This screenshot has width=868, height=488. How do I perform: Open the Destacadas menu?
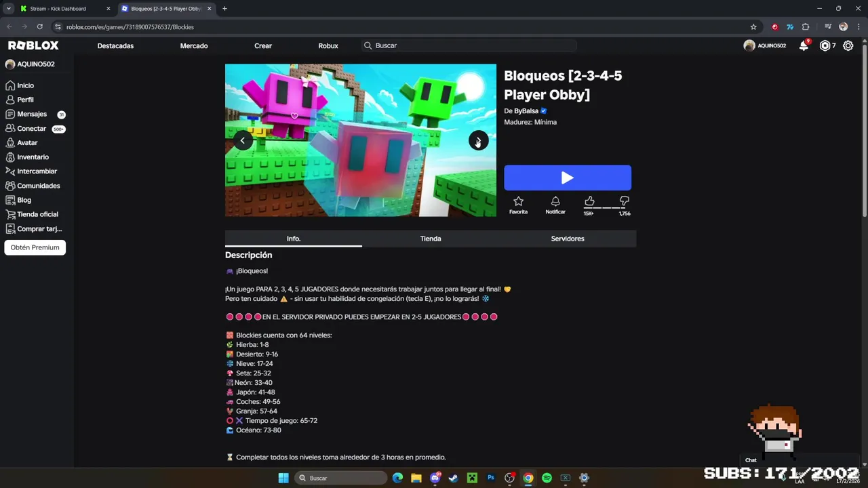point(115,45)
